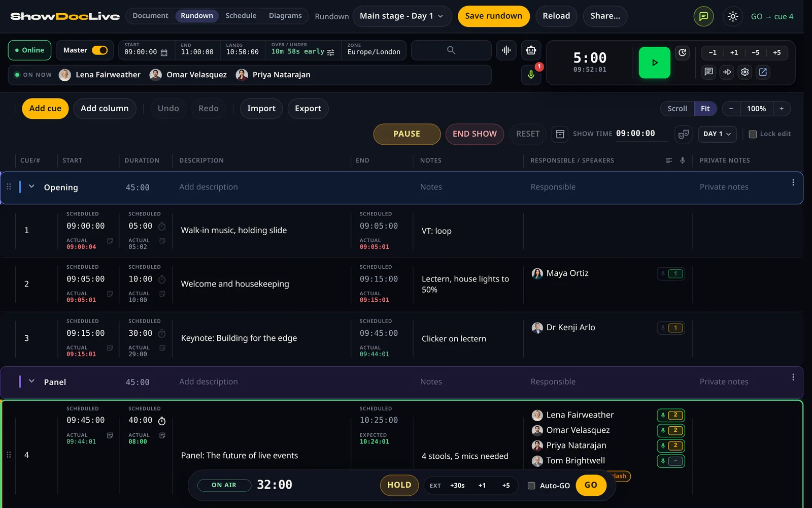The image size is (812, 508).
Task: Open timer settings gear icon
Action: click(745, 72)
